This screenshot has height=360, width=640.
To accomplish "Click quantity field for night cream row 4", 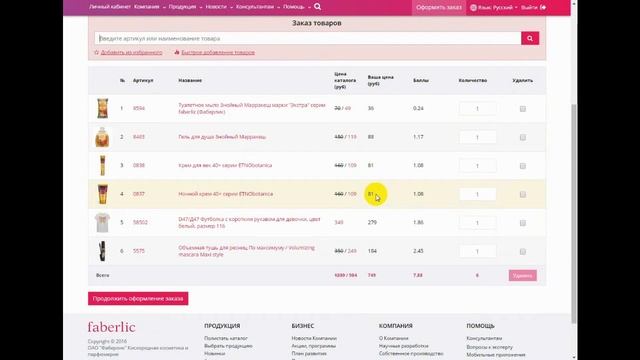I will tap(477, 194).
